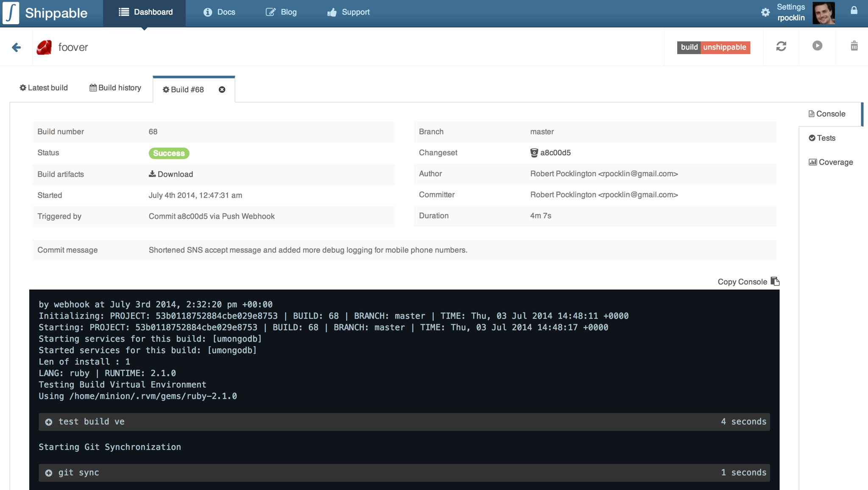
Task: Click the 'LANG: ruby | RUNTIME: 2.1.0' console line
Action: click(107, 373)
